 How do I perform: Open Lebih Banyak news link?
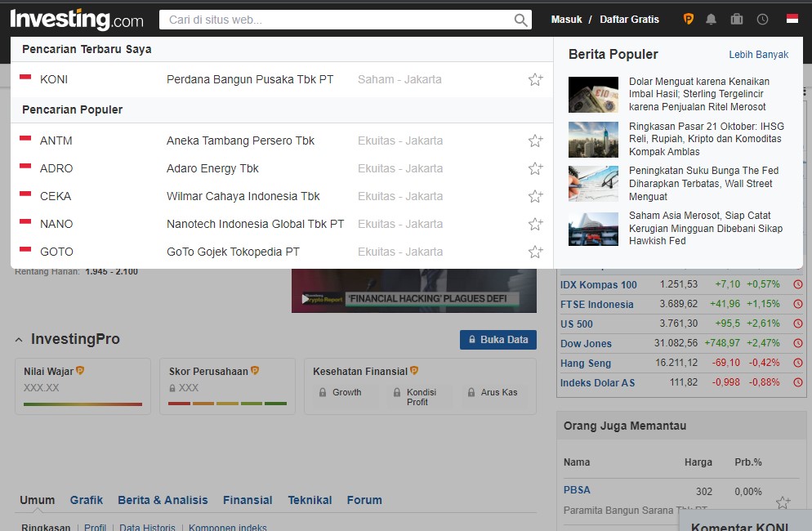click(758, 55)
